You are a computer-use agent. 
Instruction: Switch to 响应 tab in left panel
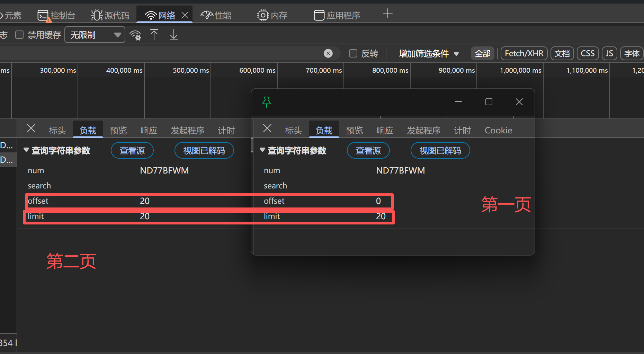pyautogui.click(x=149, y=130)
